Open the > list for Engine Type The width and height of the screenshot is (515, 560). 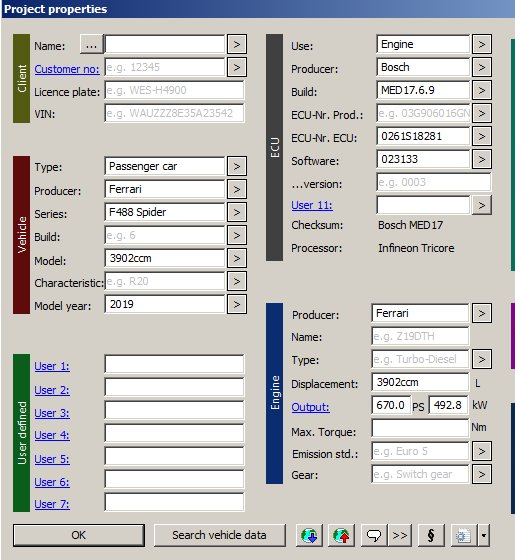click(x=481, y=359)
